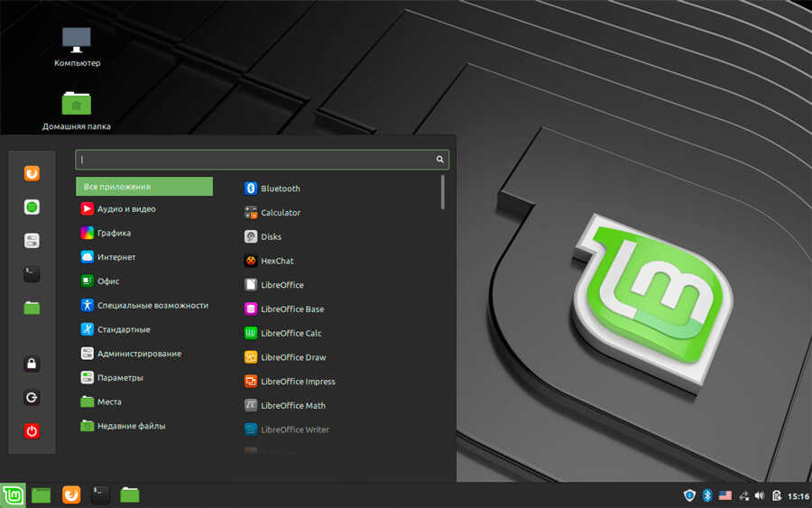Select the Все приложения category
This screenshot has height=508, width=812.
(x=144, y=187)
